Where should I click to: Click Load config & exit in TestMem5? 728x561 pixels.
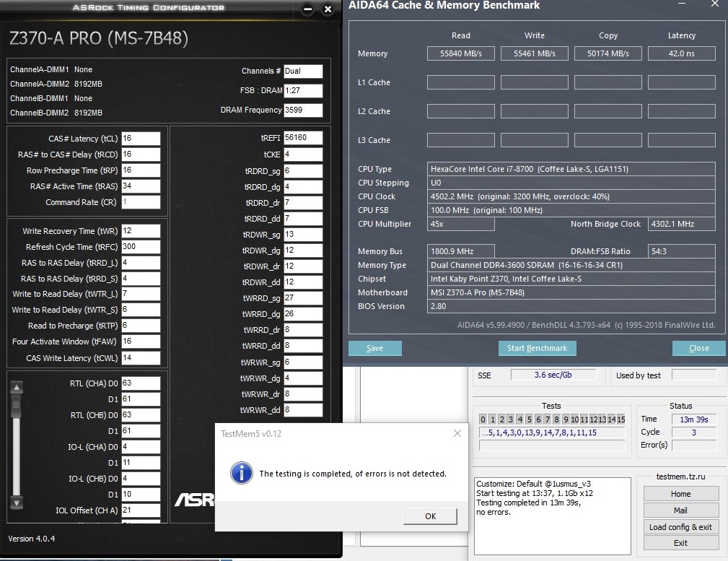[x=680, y=526]
